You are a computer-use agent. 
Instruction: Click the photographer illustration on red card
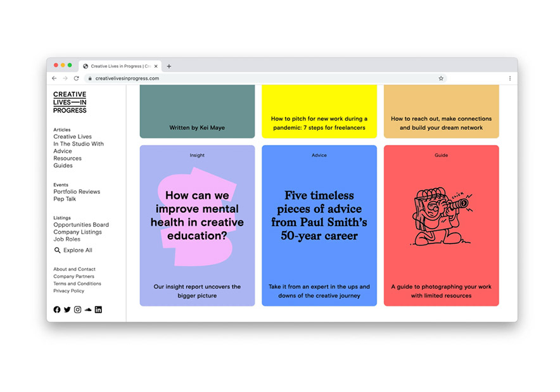[x=442, y=217]
